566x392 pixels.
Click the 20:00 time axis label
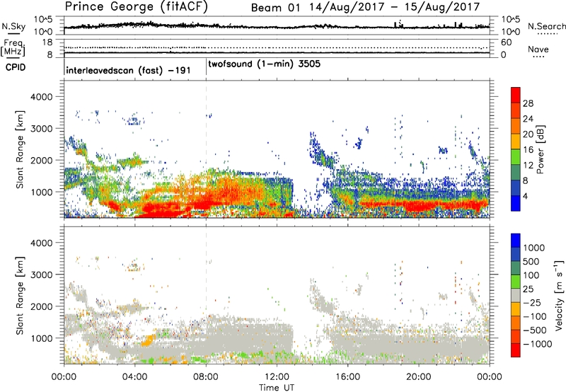tap(419, 377)
